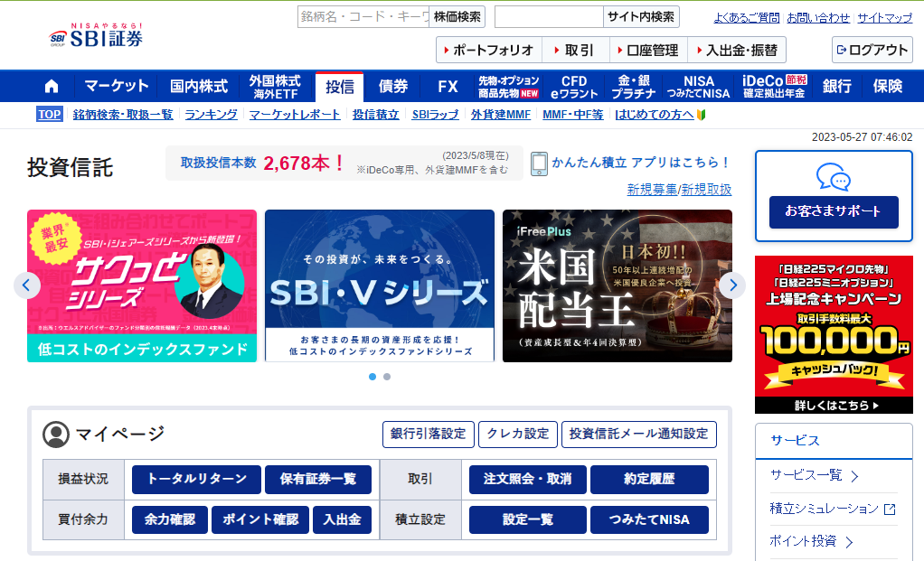
Task: Switch to the 銀行 tab
Action: (x=837, y=87)
